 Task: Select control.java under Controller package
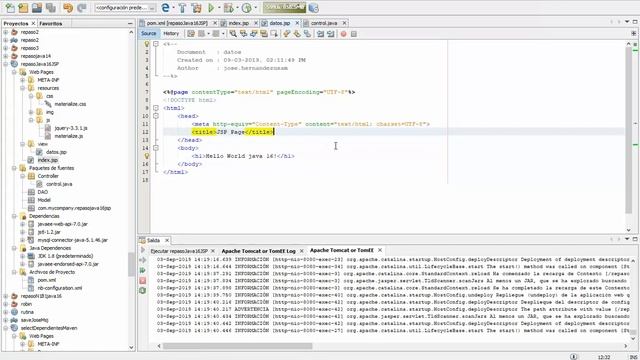59,184
